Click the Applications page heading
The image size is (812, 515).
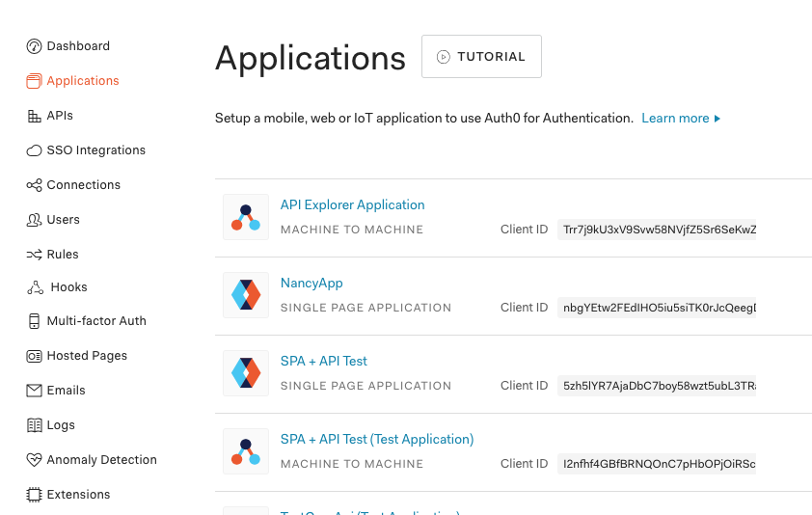(x=311, y=59)
